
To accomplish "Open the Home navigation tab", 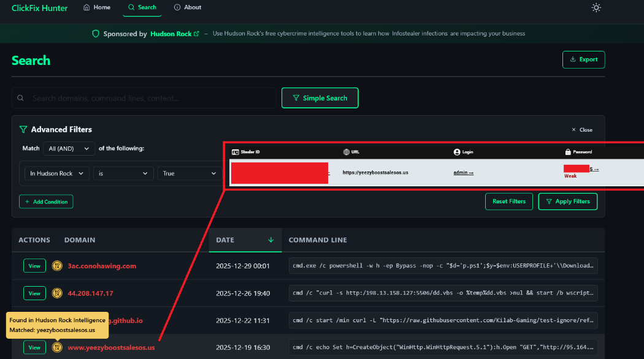I will point(97,7).
